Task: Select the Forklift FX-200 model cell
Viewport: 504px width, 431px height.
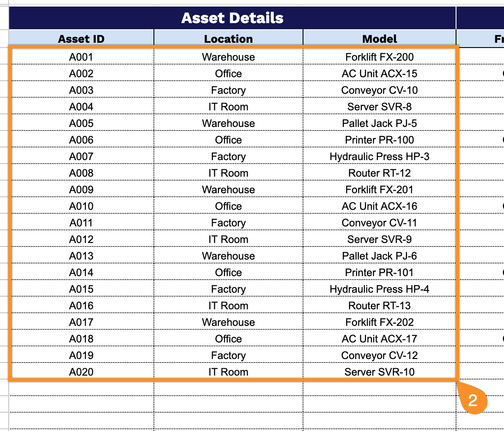Action: click(379, 57)
